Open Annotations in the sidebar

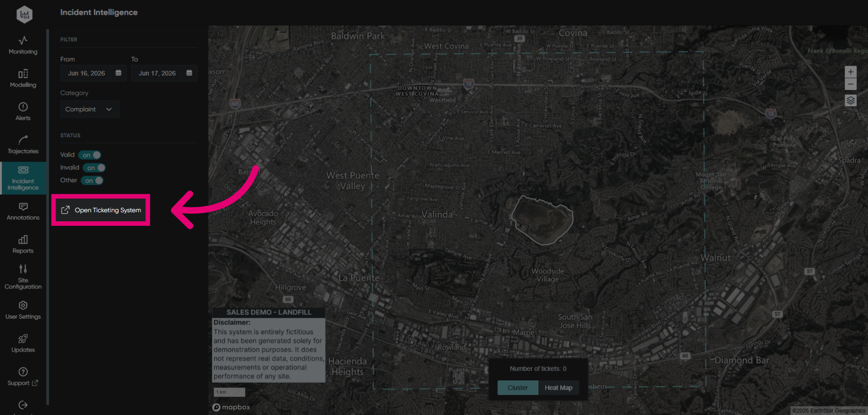(x=23, y=211)
